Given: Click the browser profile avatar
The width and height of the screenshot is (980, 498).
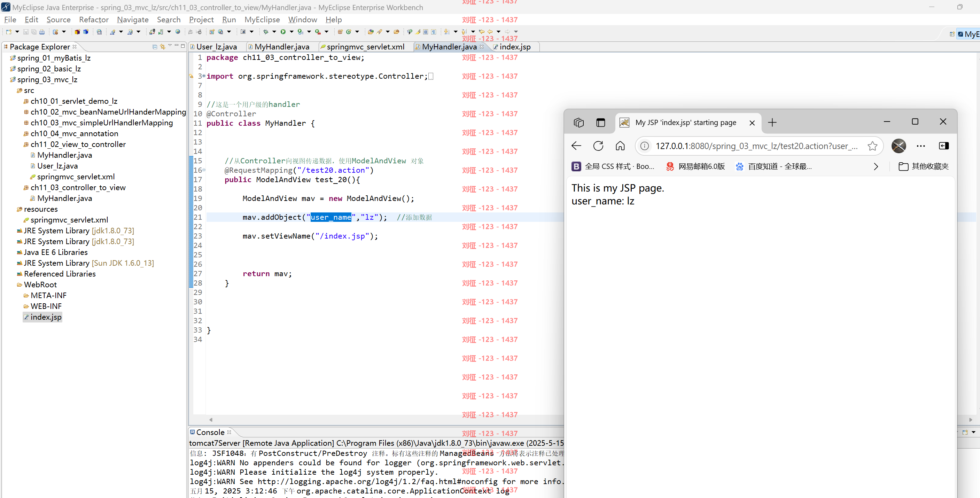Looking at the screenshot, I should [x=899, y=146].
